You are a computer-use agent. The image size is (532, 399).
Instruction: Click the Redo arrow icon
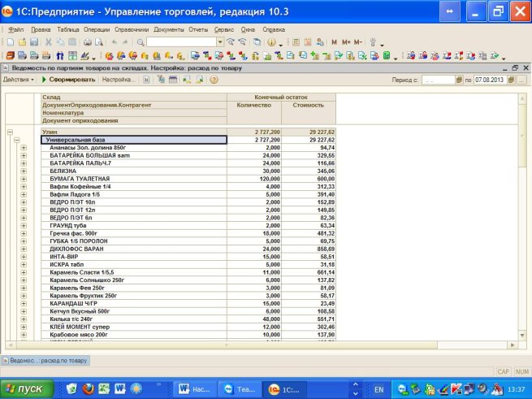[x=125, y=42]
